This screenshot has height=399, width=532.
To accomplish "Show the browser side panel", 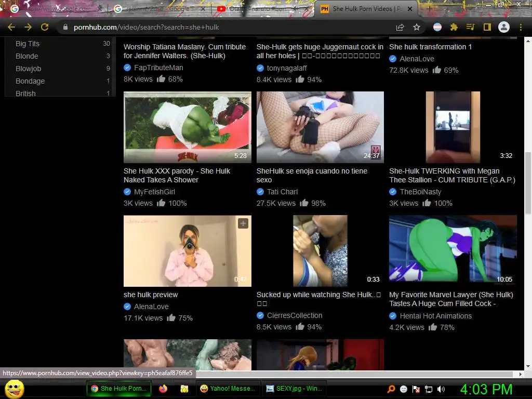I will [x=487, y=27].
